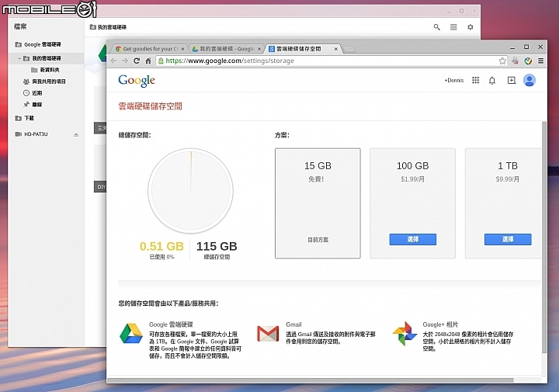This screenshot has height=392, width=559.
Task: Open the Google apps grid
Action: 476,80
